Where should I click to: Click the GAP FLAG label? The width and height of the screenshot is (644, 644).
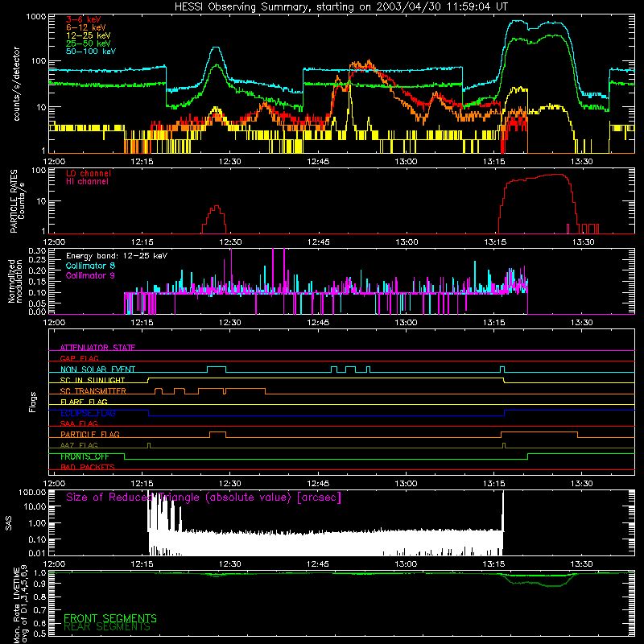click(79, 358)
